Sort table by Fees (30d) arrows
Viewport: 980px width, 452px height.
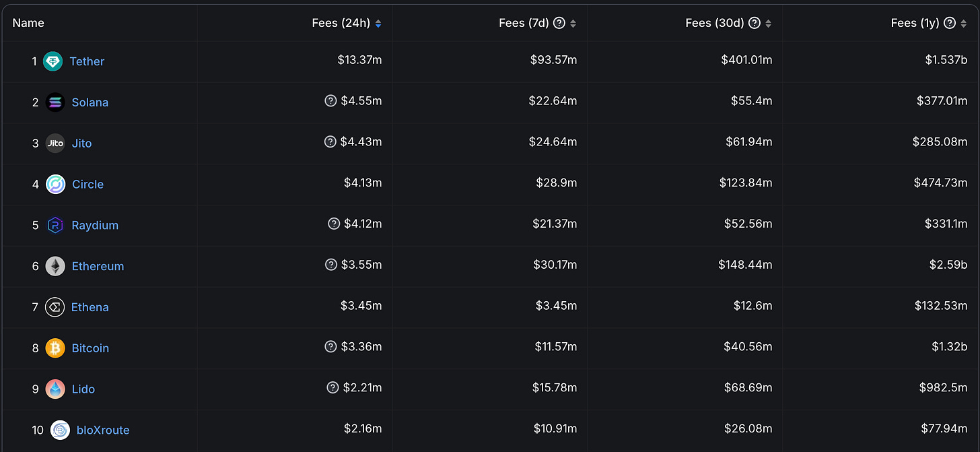[x=768, y=24]
